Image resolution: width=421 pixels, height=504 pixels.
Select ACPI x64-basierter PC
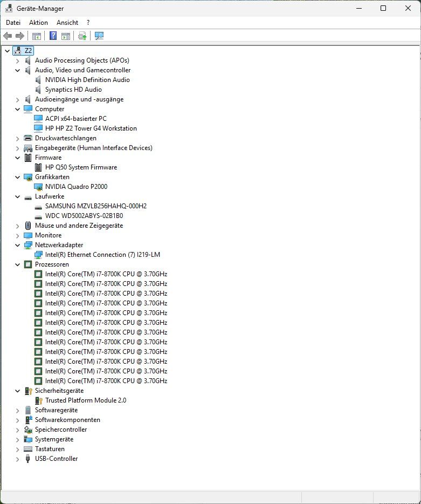coord(76,119)
